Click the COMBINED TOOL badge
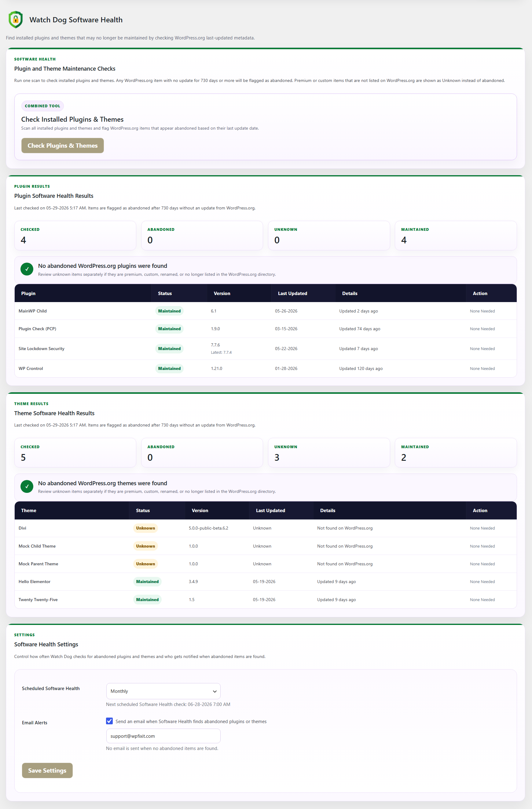Image resolution: width=532 pixels, height=809 pixels. coord(42,106)
